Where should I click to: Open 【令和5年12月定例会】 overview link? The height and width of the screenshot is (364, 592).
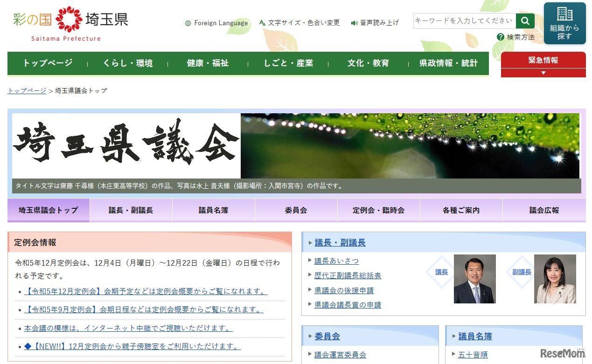click(146, 291)
